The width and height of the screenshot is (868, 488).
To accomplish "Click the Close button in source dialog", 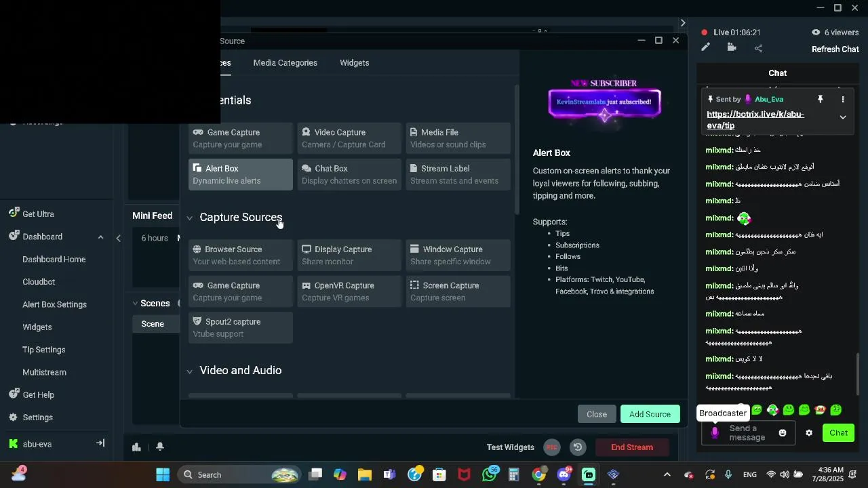I will click(x=597, y=413).
